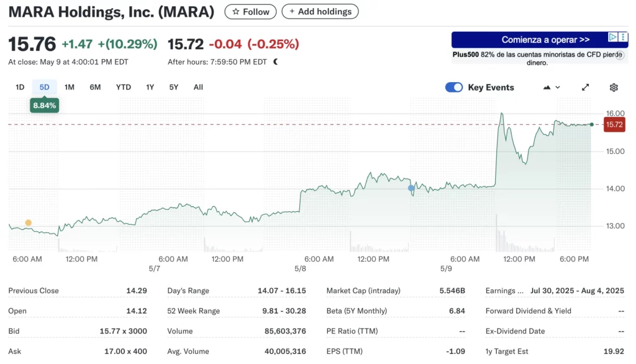Viewport: 636px width, 364px height.
Task: Select the YTD chart range tab
Action: click(124, 87)
